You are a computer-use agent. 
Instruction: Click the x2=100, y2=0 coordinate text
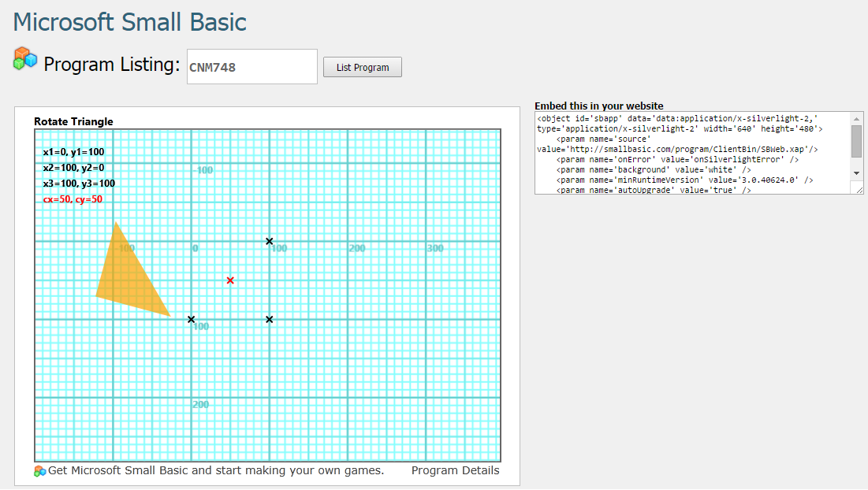point(73,168)
